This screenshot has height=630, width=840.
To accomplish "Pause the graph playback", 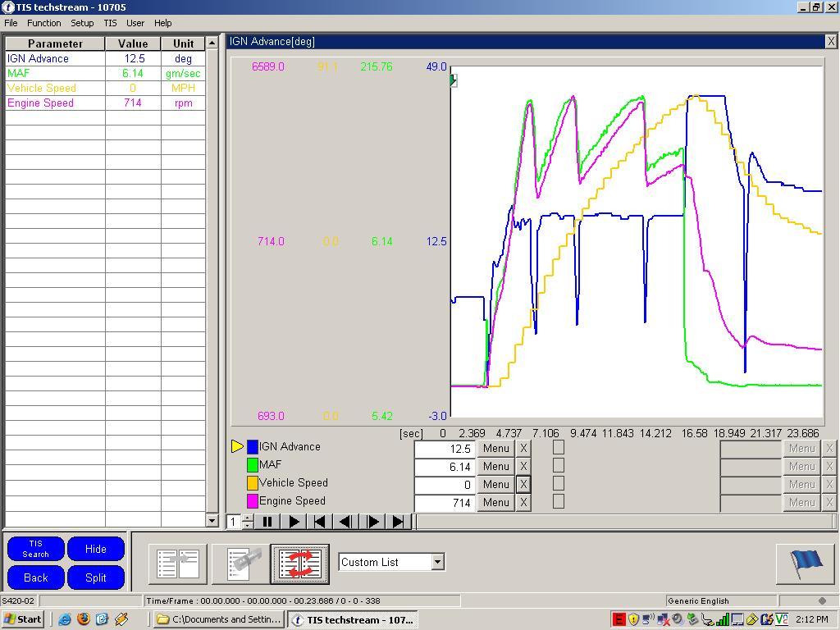I will click(267, 522).
